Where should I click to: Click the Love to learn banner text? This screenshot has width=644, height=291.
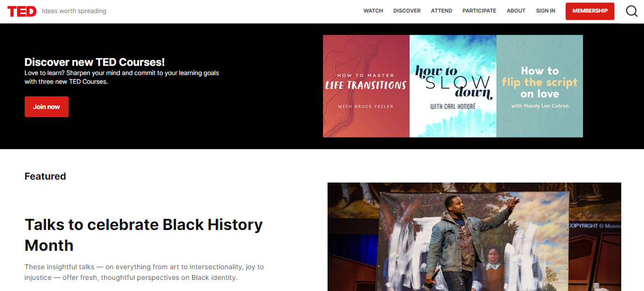tap(121, 77)
